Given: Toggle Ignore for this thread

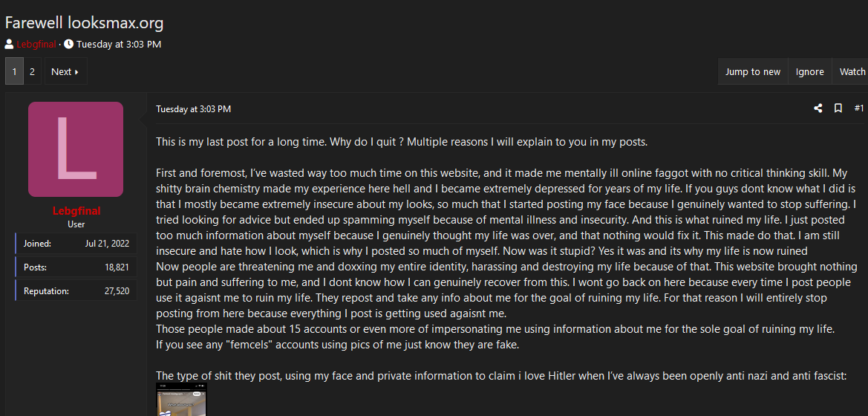Looking at the screenshot, I should [809, 72].
